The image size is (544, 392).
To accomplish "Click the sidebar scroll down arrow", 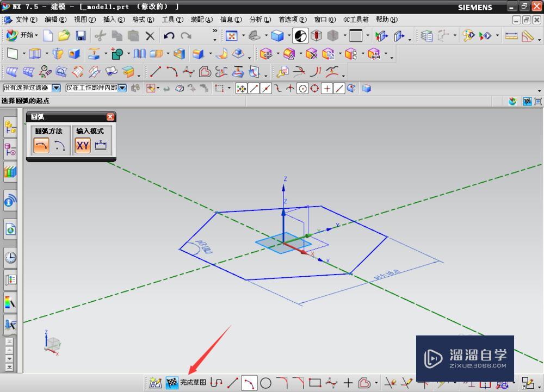I will pos(9,358).
